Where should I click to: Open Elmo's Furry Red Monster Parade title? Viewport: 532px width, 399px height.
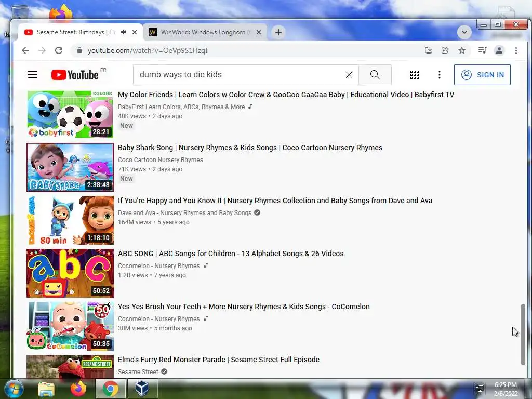click(x=219, y=360)
